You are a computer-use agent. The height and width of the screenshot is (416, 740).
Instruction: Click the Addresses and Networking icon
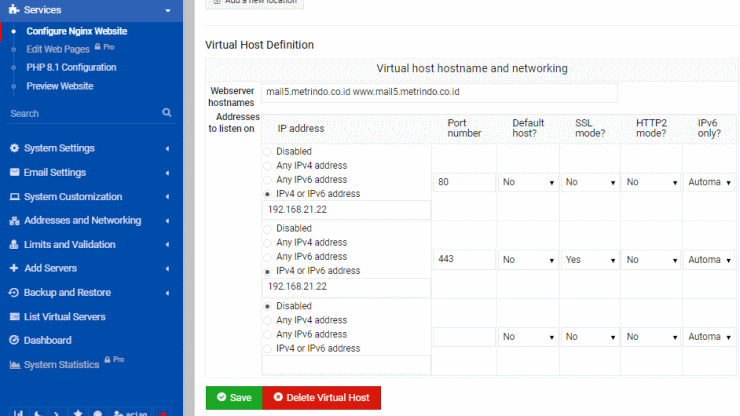point(14,221)
